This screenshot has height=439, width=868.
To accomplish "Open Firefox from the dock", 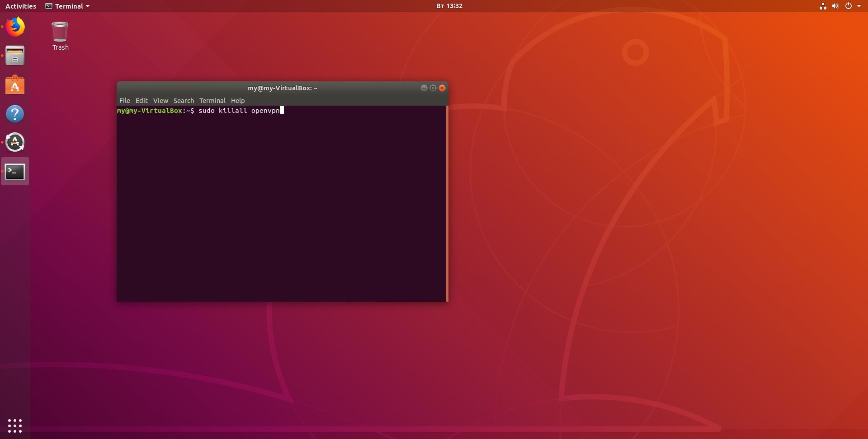I will point(15,27).
